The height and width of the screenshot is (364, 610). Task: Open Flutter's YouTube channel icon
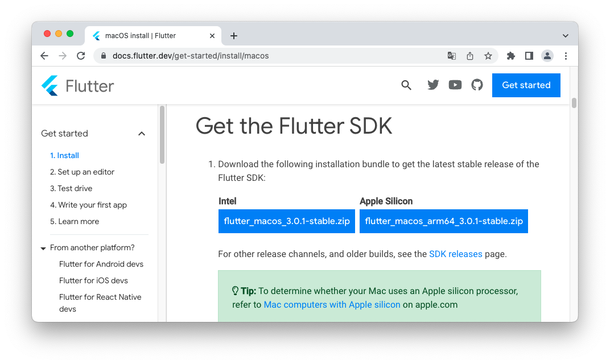(x=455, y=85)
